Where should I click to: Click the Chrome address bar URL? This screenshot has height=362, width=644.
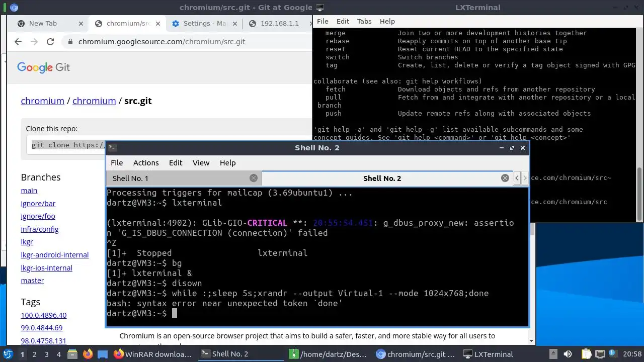(x=162, y=42)
